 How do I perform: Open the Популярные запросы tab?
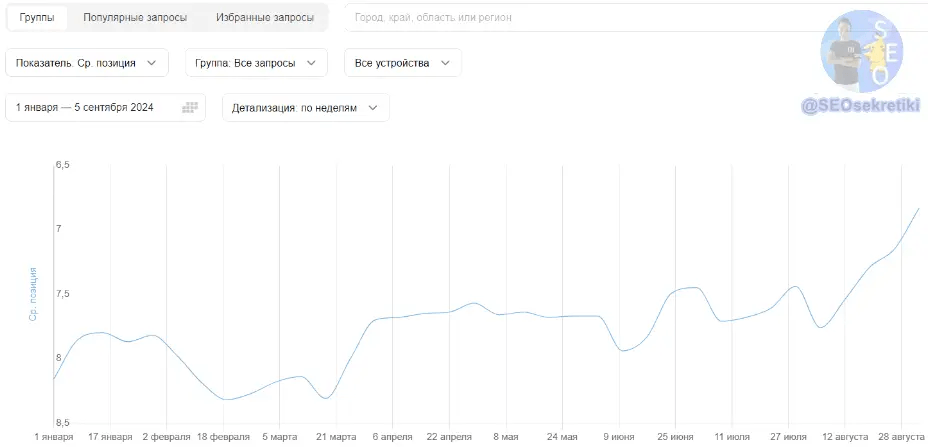(x=135, y=17)
